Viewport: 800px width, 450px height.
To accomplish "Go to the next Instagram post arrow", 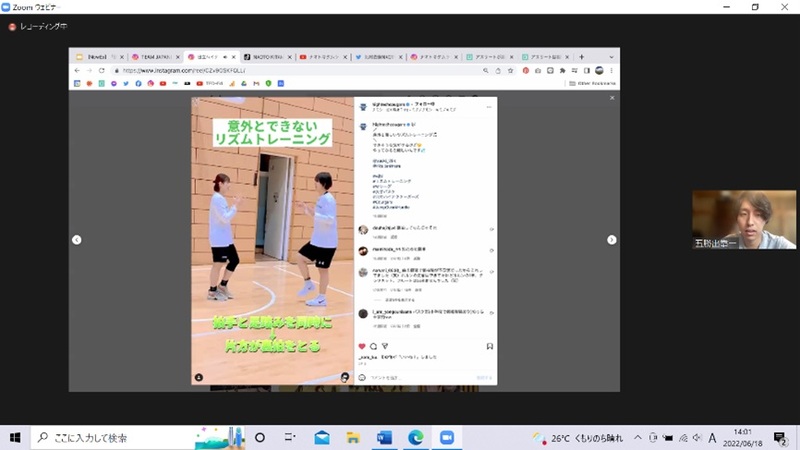I will tap(612, 240).
